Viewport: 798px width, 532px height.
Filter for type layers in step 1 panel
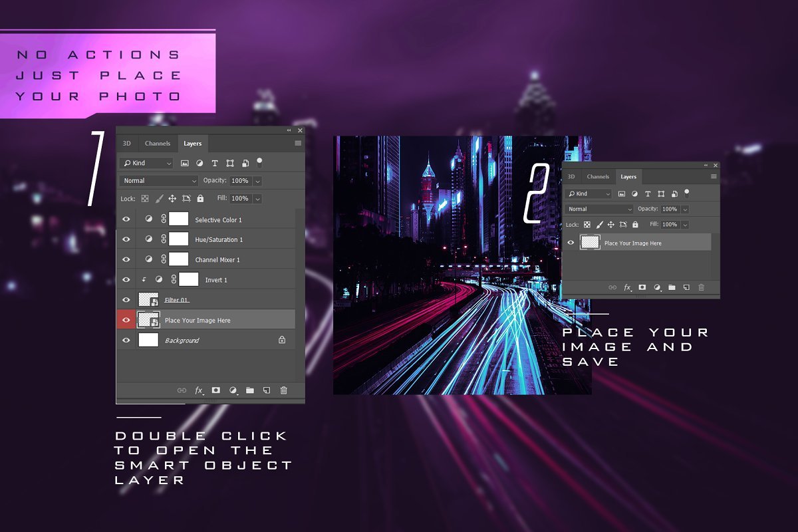click(x=215, y=163)
